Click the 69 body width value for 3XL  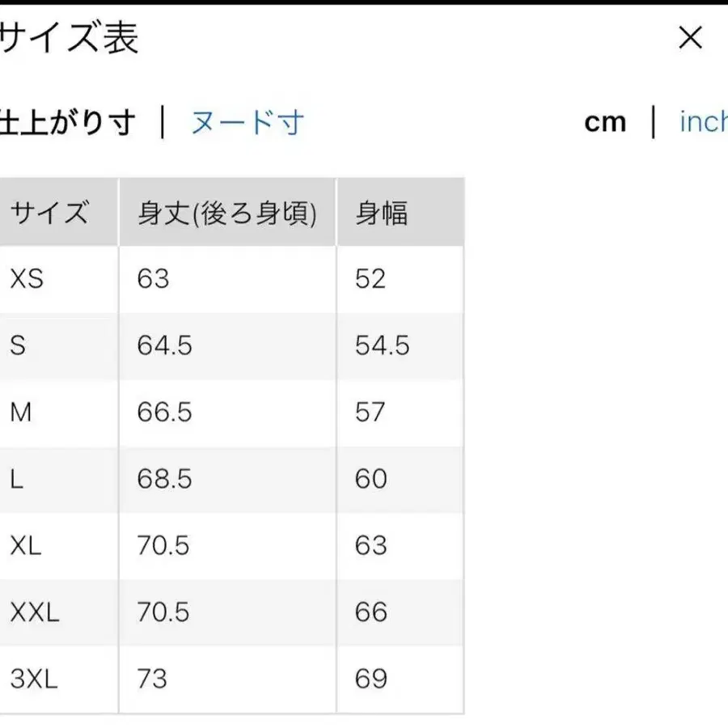[370, 679]
